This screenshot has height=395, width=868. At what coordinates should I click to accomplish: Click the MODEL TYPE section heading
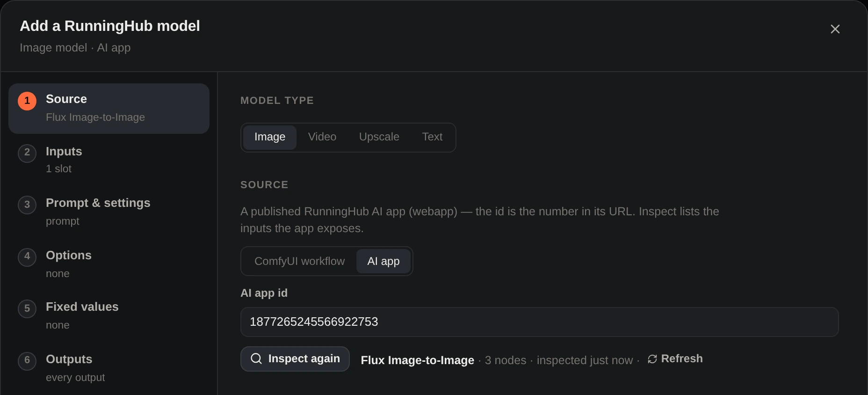[x=277, y=101]
